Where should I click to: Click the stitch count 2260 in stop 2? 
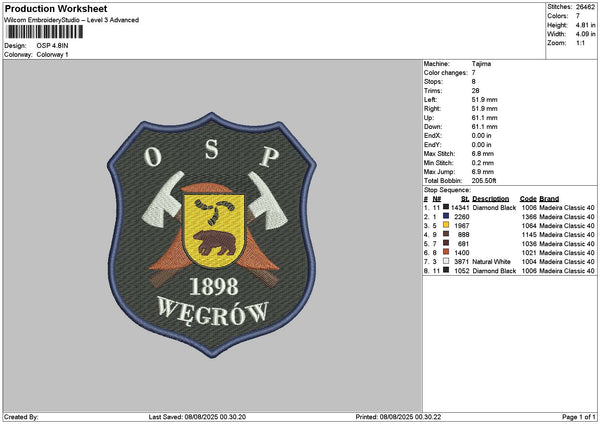coord(462,217)
